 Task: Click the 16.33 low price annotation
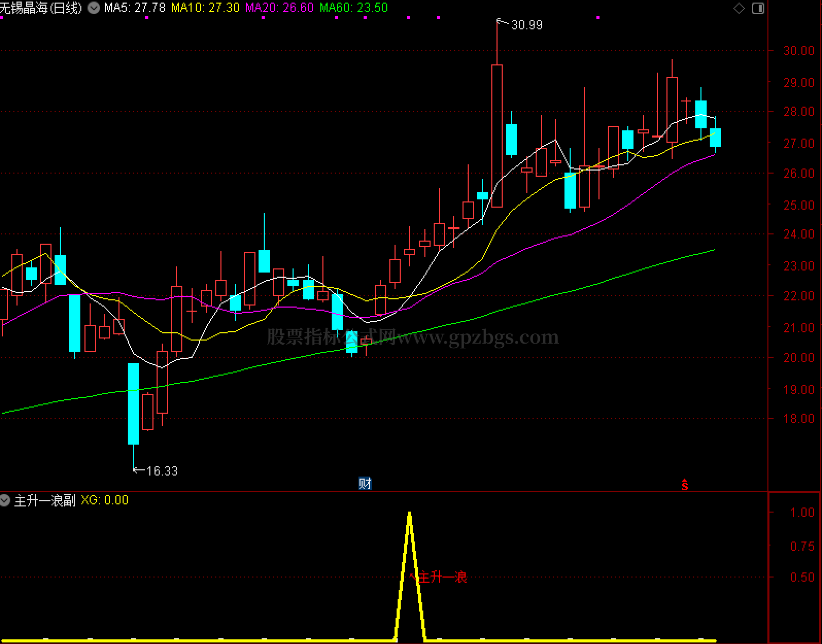(162, 471)
